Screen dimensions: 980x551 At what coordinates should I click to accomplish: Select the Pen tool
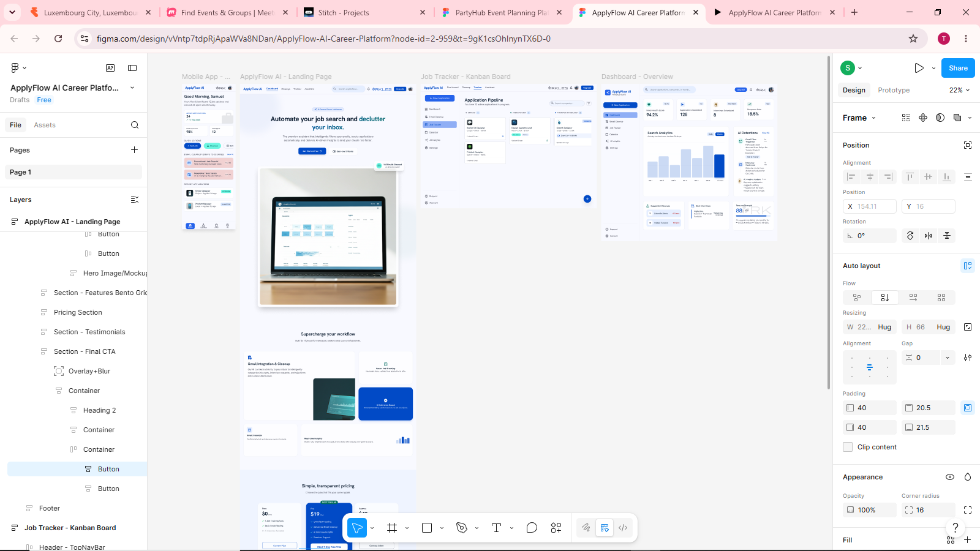[462, 528]
